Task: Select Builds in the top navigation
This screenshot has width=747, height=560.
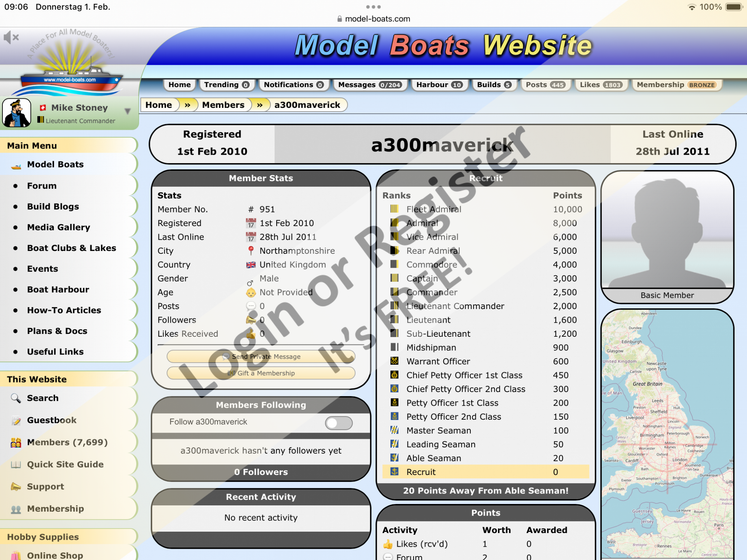Action: coord(494,85)
